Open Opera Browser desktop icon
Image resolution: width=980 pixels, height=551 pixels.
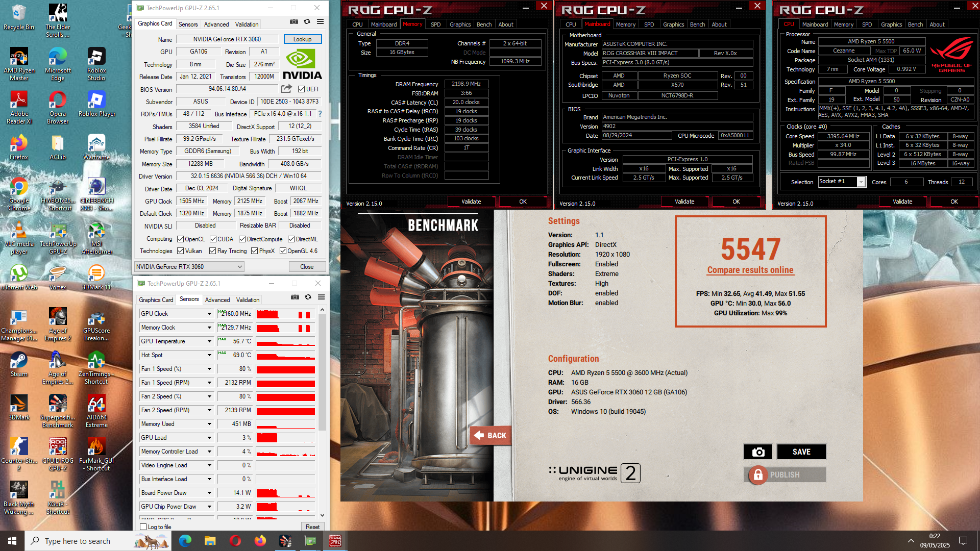coord(58,107)
